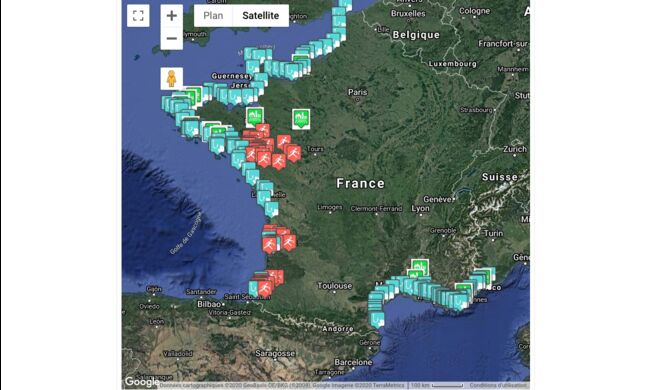Viewport: 650px width, 390px height.
Task: Click green city marker west of Paris
Action: (301, 119)
